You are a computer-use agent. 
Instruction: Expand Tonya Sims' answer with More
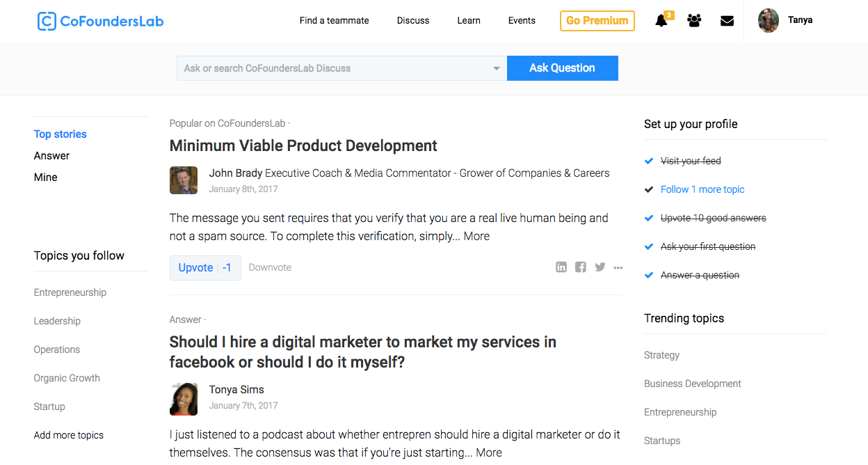click(x=489, y=452)
